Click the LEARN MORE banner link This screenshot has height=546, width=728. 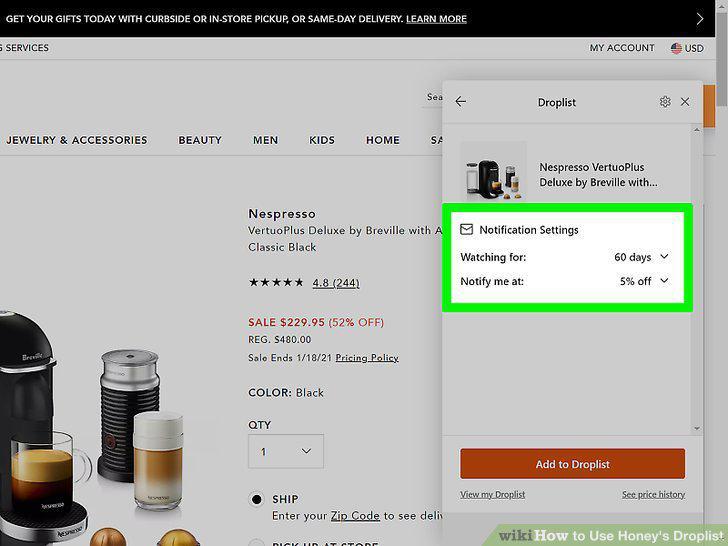(436, 19)
